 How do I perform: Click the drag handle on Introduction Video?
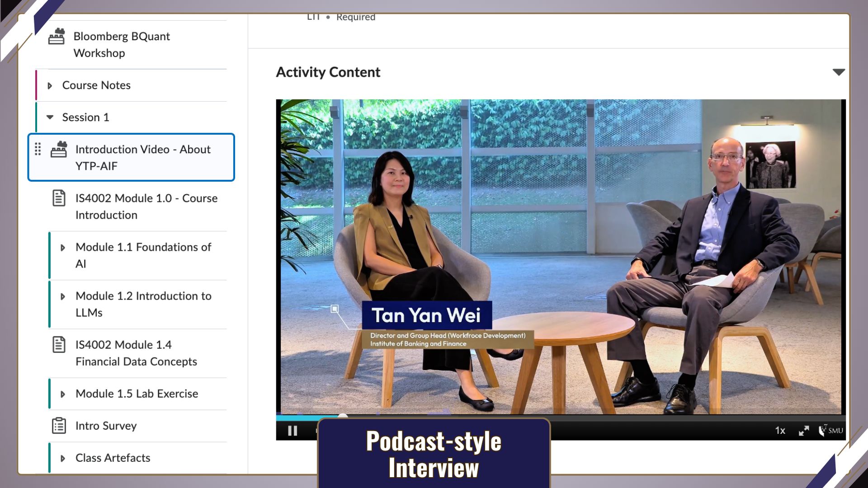click(38, 149)
